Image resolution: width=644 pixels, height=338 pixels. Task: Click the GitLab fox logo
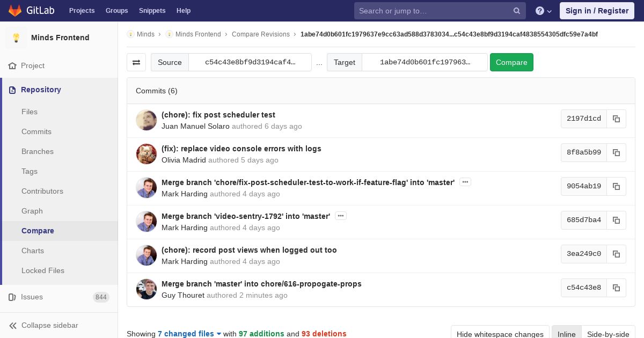(15, 11)
